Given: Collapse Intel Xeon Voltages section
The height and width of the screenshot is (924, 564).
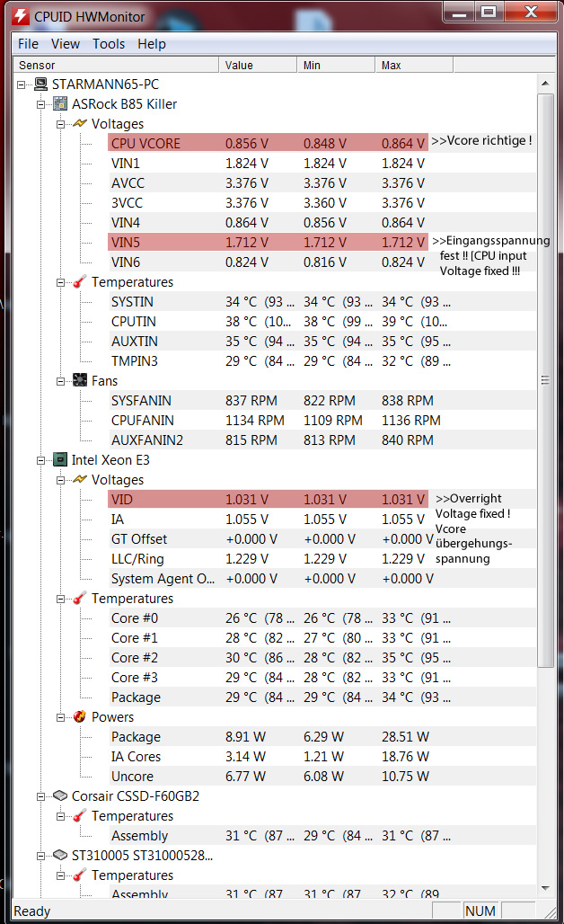Looking at the screenshot, I should (60, 480).
